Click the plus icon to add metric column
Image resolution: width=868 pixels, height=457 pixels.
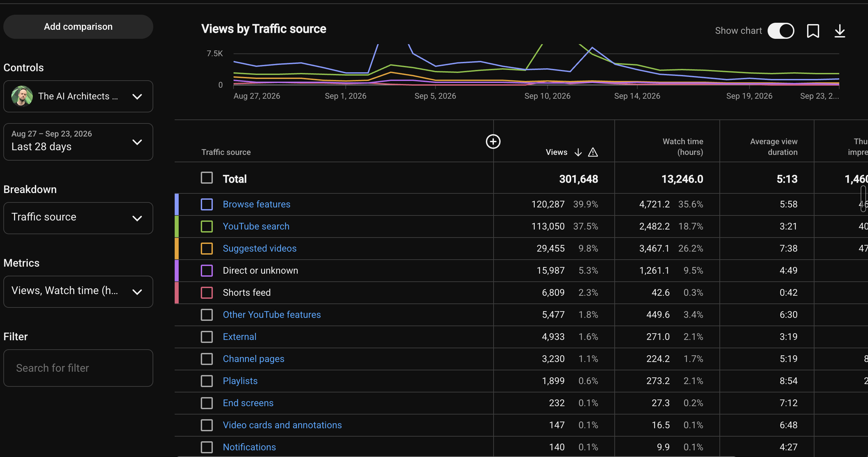click(493, 142)
